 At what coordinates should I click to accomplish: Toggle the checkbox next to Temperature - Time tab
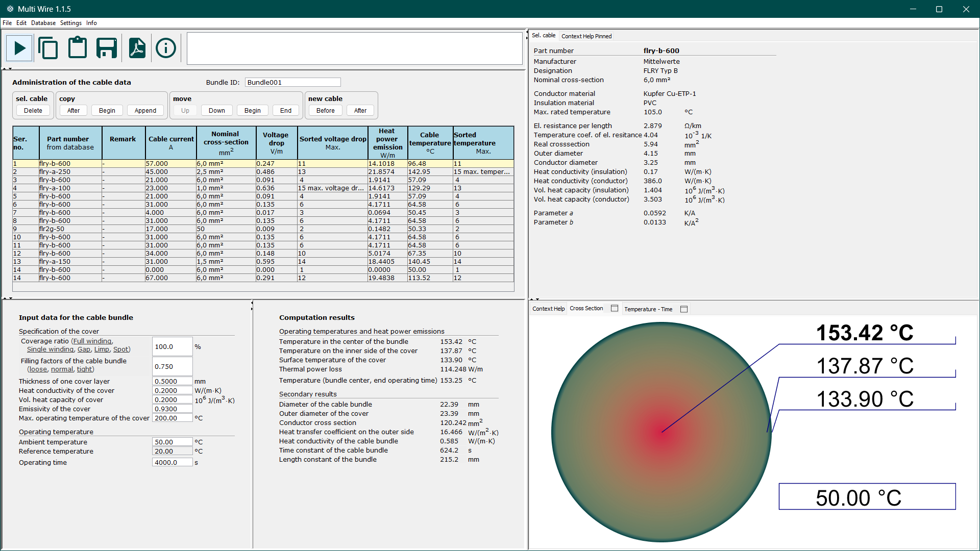[x=684, y=309]
